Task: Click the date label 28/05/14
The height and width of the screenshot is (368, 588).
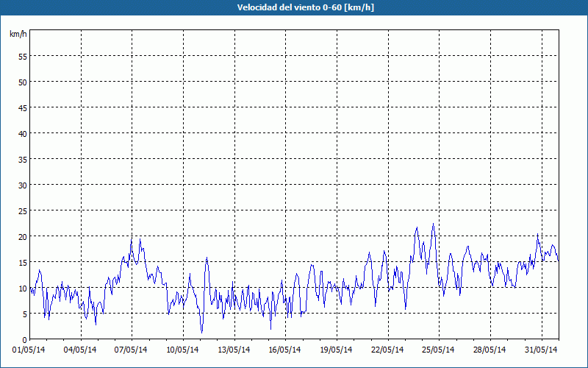Action: [490, 350]
